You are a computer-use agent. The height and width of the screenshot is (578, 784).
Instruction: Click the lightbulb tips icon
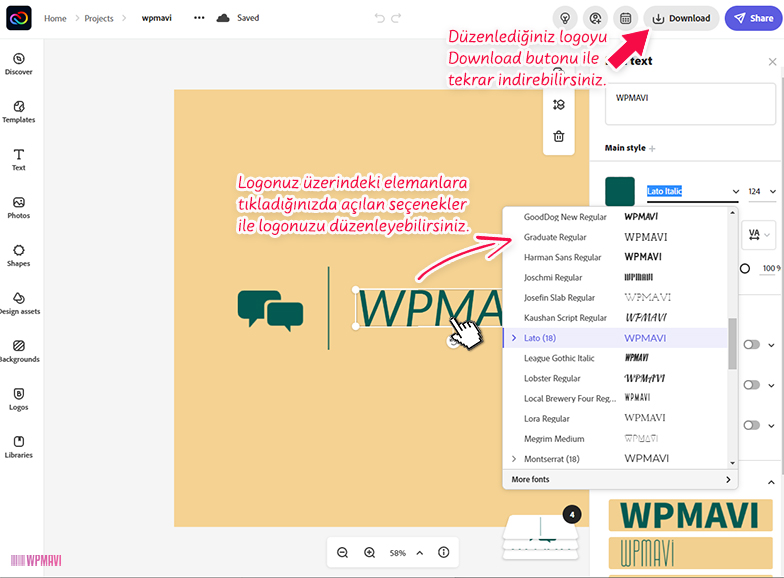tap(565, 18)
